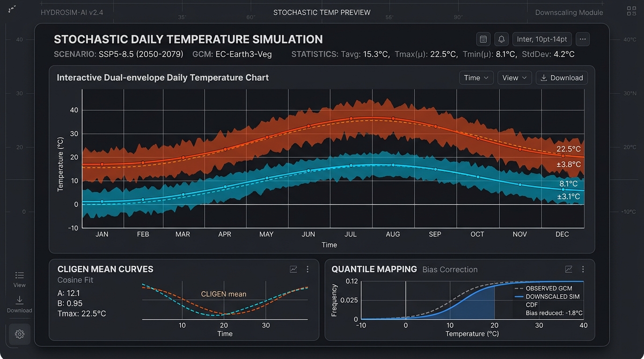The width and height of the screenshot is (644, 359).
Task: Click StdDev: 4.2°C statistic
Action: (x=548, y=54)
